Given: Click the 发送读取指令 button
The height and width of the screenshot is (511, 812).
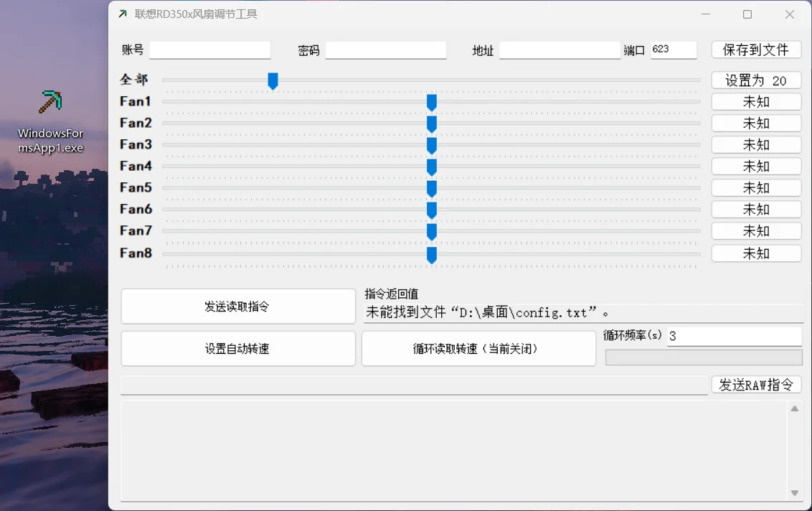Looking at the screenshot, I should pyautogui.click(x=237, y=306).
